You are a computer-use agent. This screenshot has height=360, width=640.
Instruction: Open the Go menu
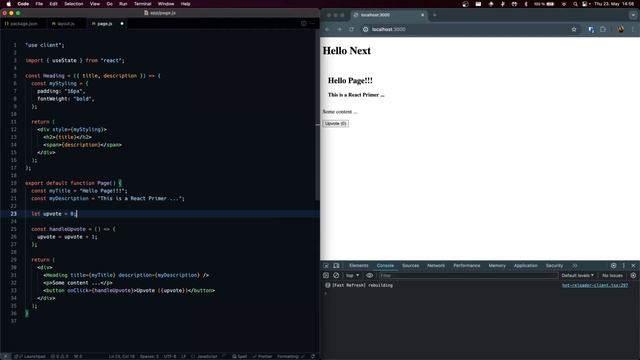(109, 4)
